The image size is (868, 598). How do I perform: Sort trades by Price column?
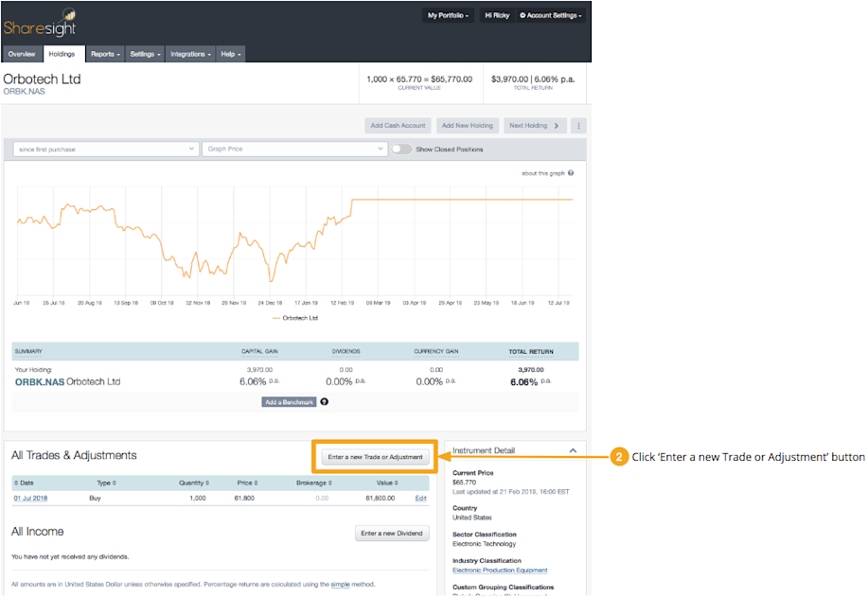click(247, 483)
